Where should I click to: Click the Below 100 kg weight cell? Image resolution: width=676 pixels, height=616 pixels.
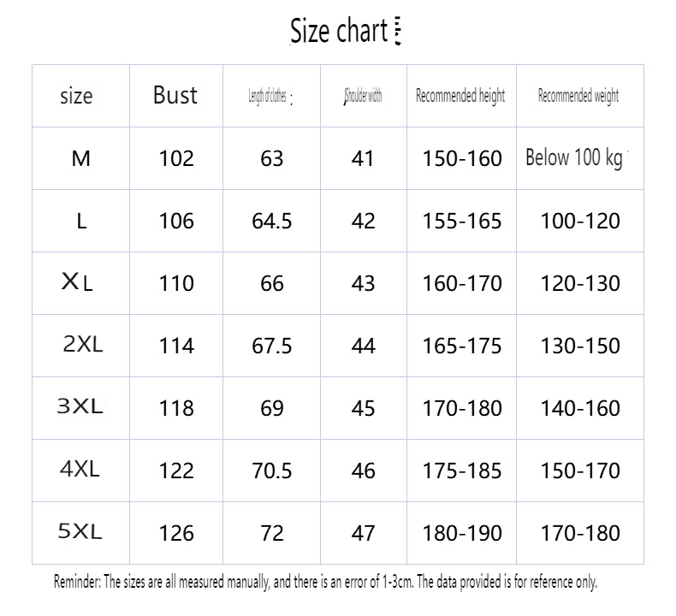(x=574, y=158)
